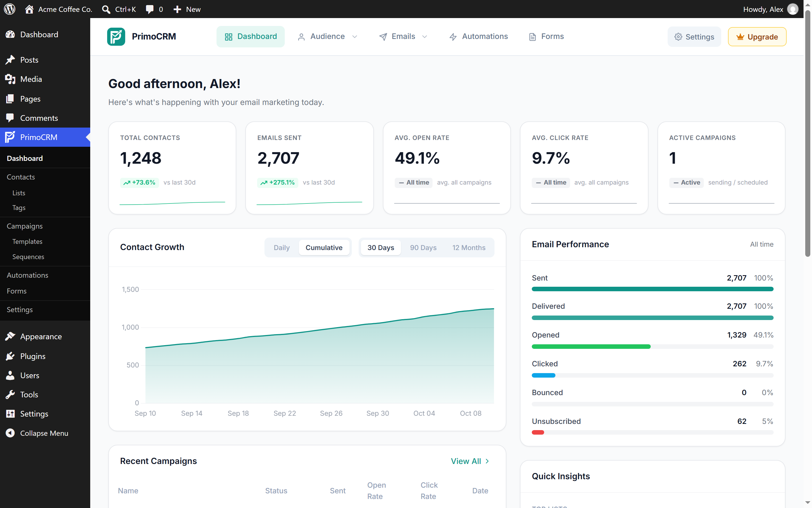812x508 pixels.
Task: Click the Posts pin icon in sidebar
Action: pyautogui.click(x=10, y=60)
